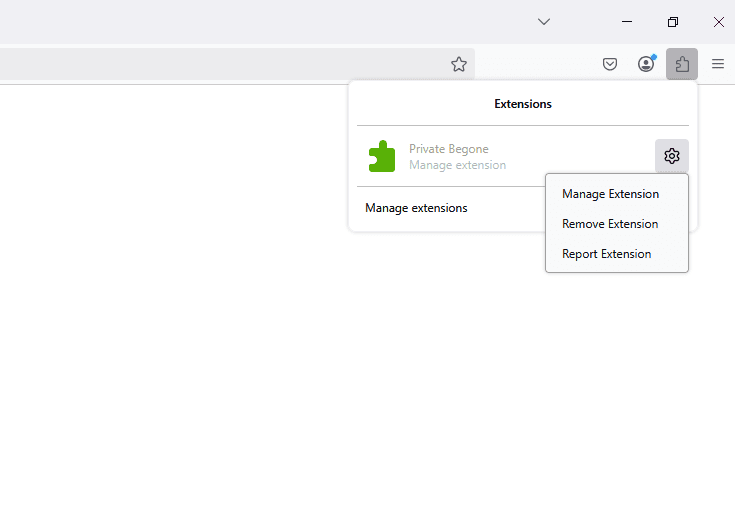The width and height of the screenshot is (735, 510).
Task: Bookmark this page with the star icon
Action: pos(459,64)
